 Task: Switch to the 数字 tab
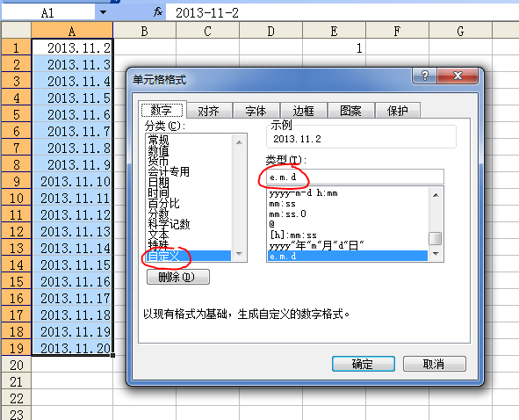click(x=162, y=110)
